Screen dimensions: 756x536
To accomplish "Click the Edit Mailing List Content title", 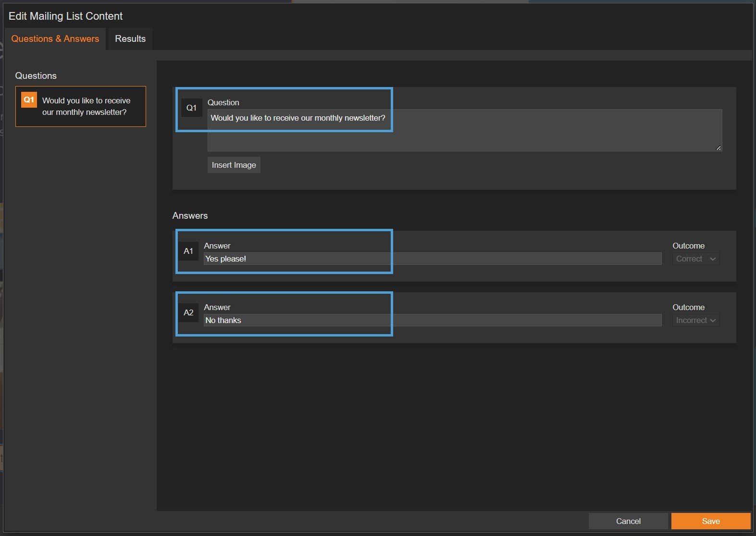I will pyautogui.click(x=66, y=16).
